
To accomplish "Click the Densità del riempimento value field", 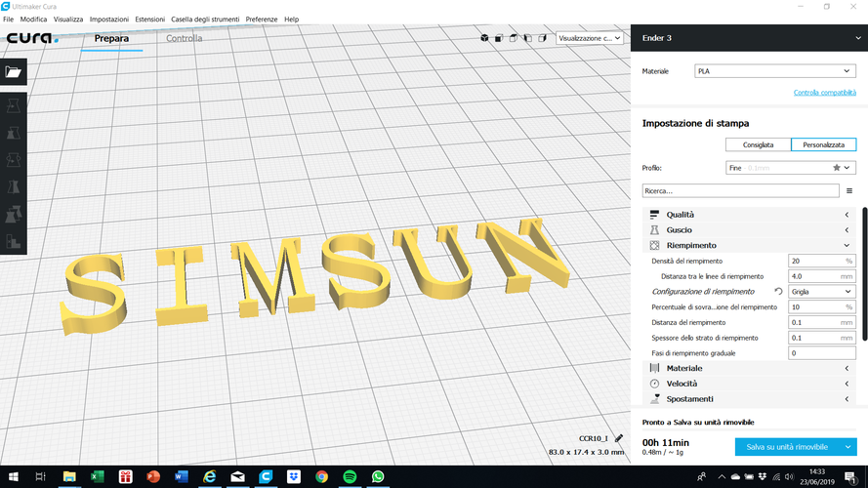I will pos(821,262).
